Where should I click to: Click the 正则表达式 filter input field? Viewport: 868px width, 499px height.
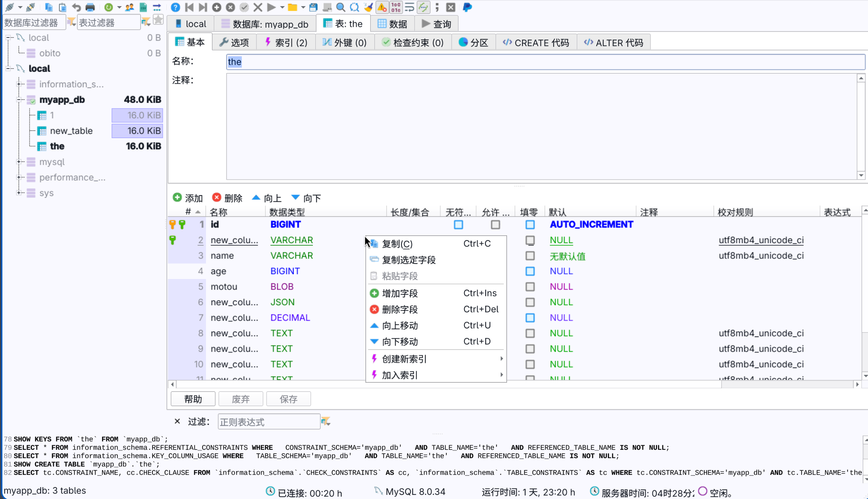(269, 422)
